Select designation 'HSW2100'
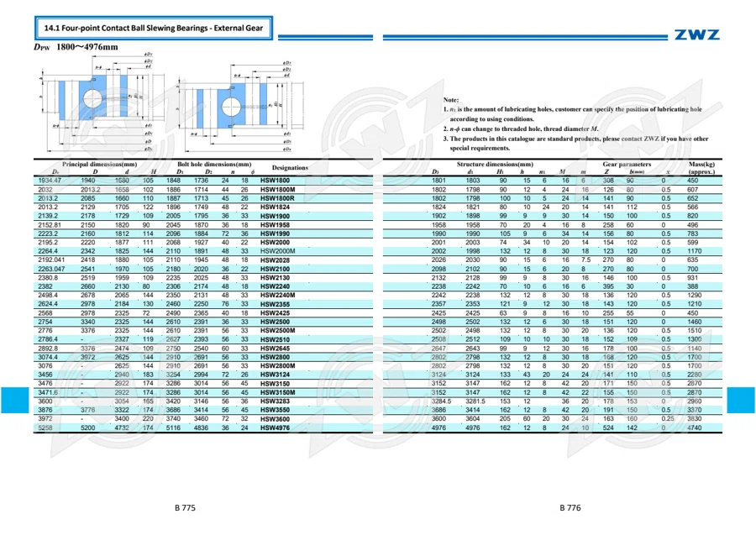 [x=275, y=269]
